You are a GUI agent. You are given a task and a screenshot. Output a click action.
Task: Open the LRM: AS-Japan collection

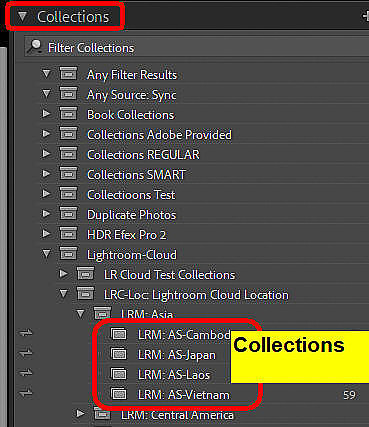click(x=177, y=355)
